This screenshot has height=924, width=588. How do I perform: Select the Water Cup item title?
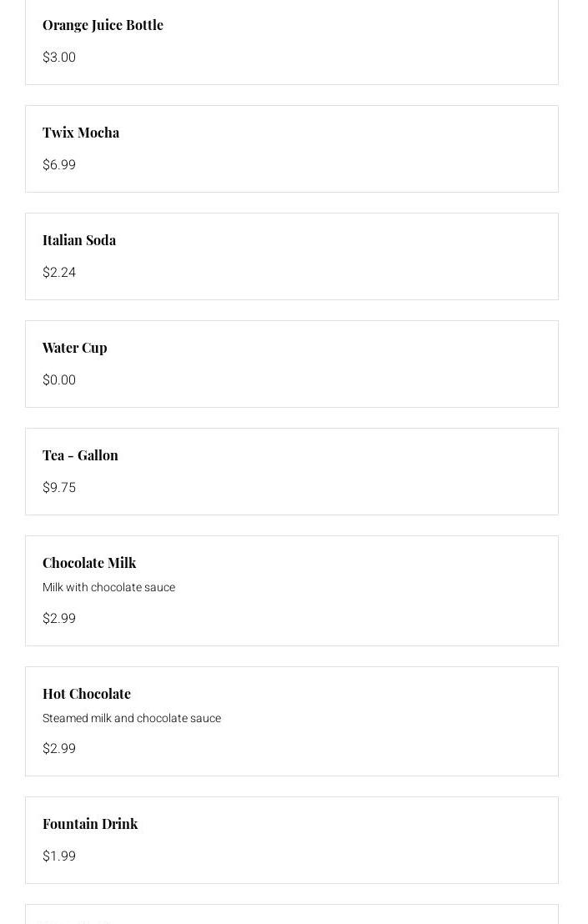tap(75, 348)
